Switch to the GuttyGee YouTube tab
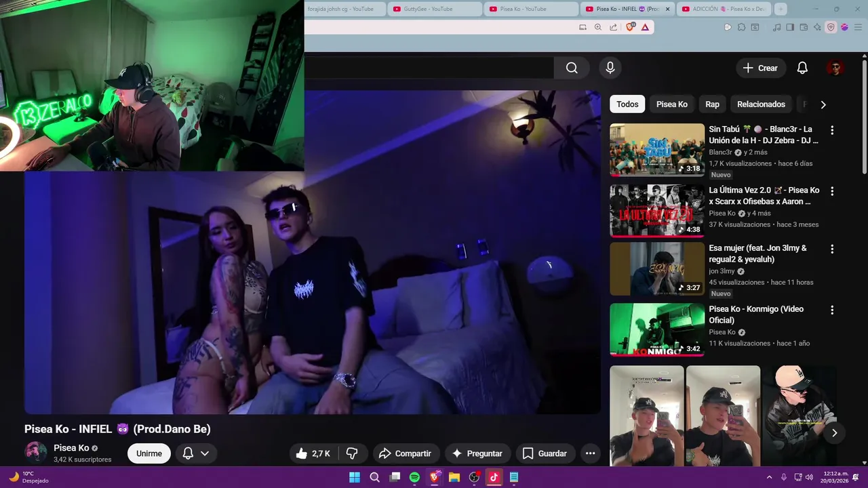This screenshot has width=868, height=488. click(435, 9)
